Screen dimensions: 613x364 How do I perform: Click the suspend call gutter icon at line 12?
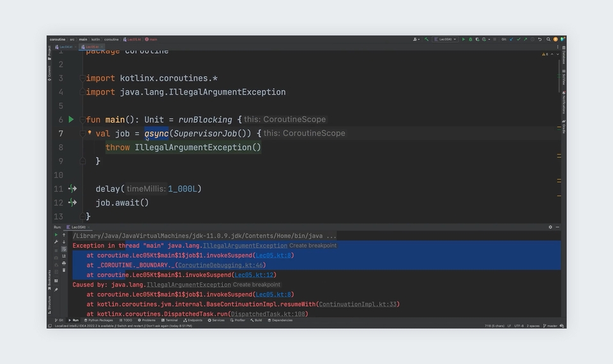72,202
